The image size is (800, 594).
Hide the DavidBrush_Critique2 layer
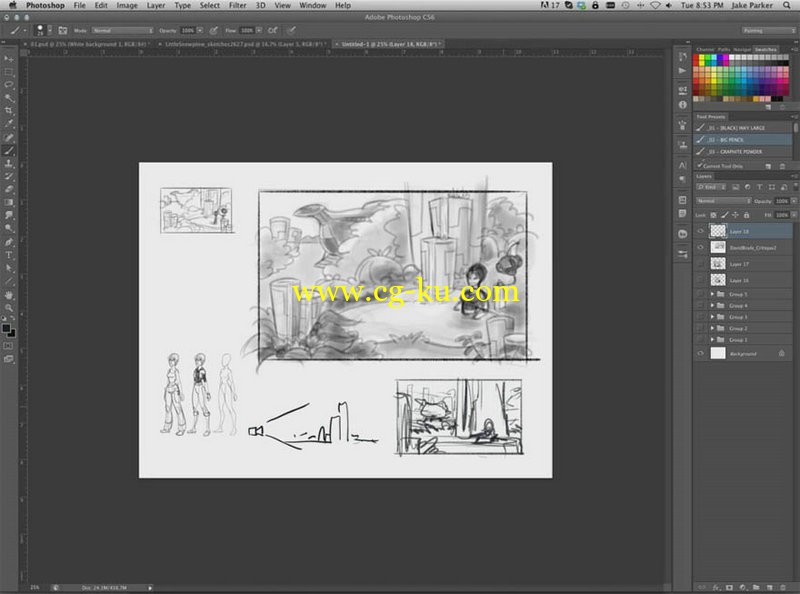[701, 248]
